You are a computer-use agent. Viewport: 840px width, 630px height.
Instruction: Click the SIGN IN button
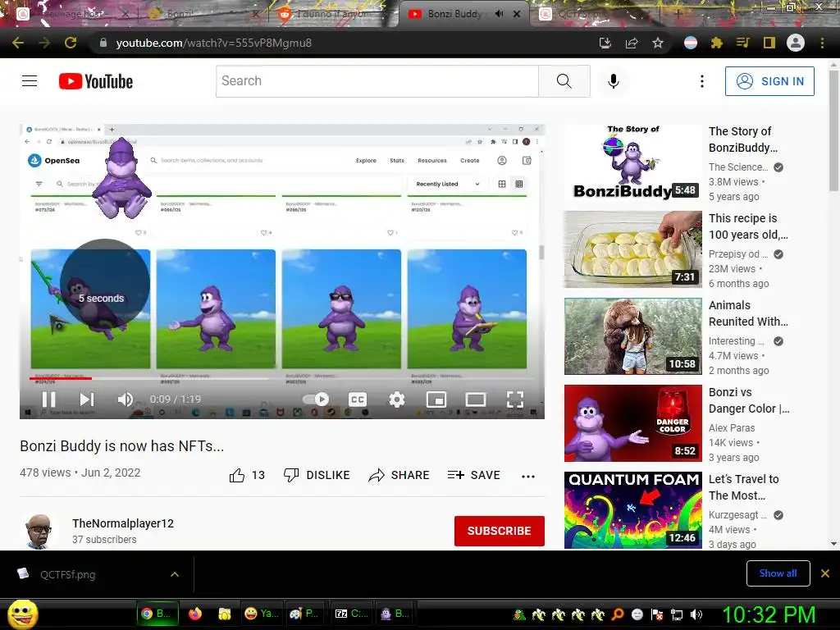click(x=769, y=81)
